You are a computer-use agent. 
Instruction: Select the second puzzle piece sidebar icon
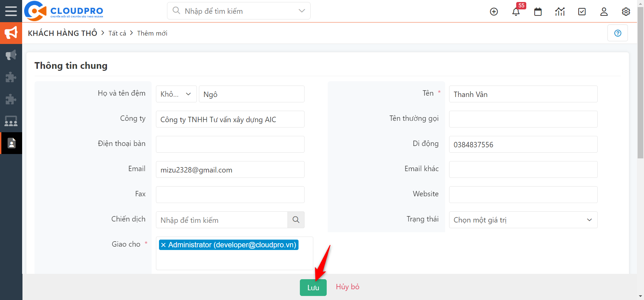pos(11,99)
